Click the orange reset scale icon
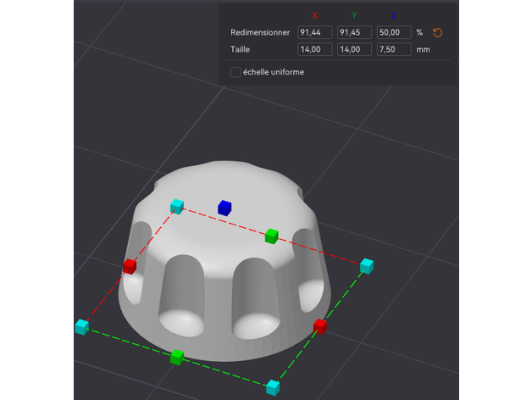Screen dimensions: 532x400 tap(438, 33)
